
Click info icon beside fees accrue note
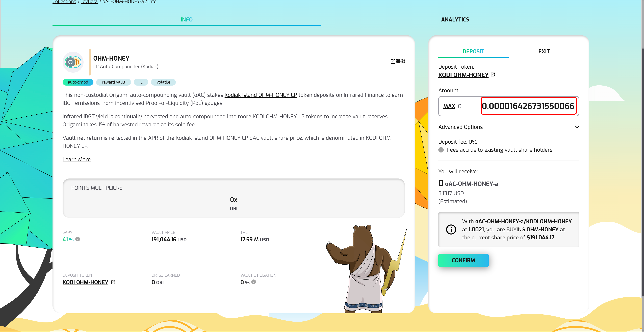[441, 150]
